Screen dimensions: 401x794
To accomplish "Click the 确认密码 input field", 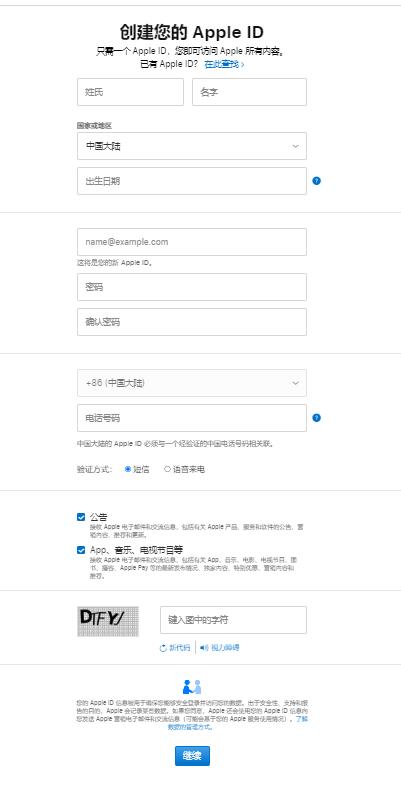I will coord(192,322).
